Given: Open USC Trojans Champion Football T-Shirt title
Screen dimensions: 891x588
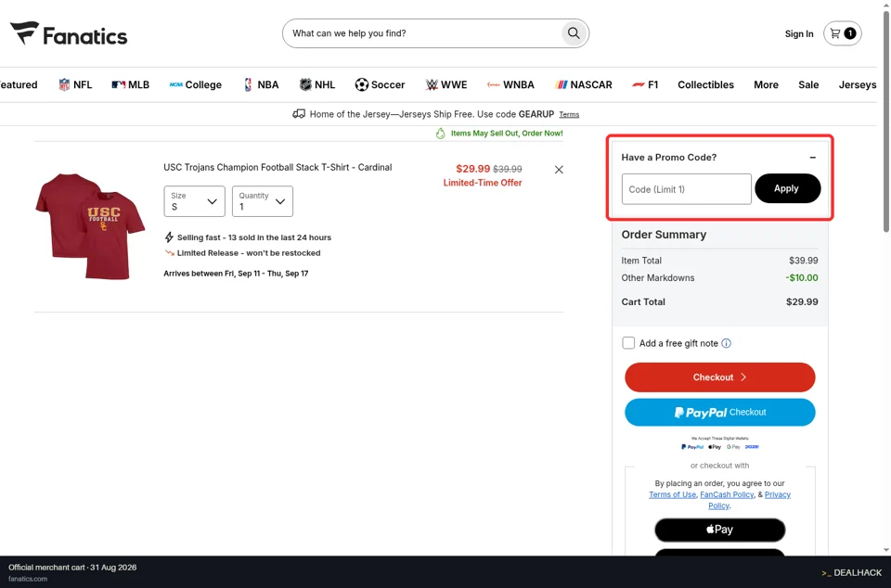Looking at the screenshot, I should (x=278, y=168).
